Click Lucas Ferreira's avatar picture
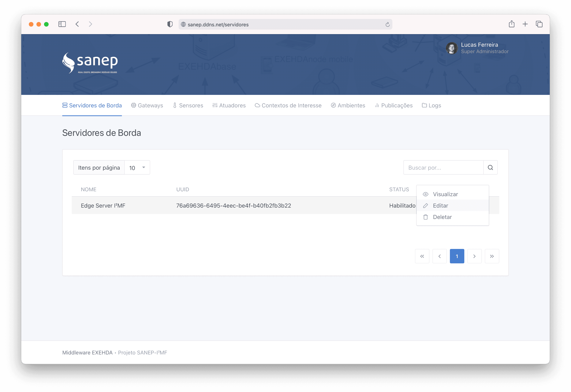This screenshot has width=571, height=392. click(452, 48)
